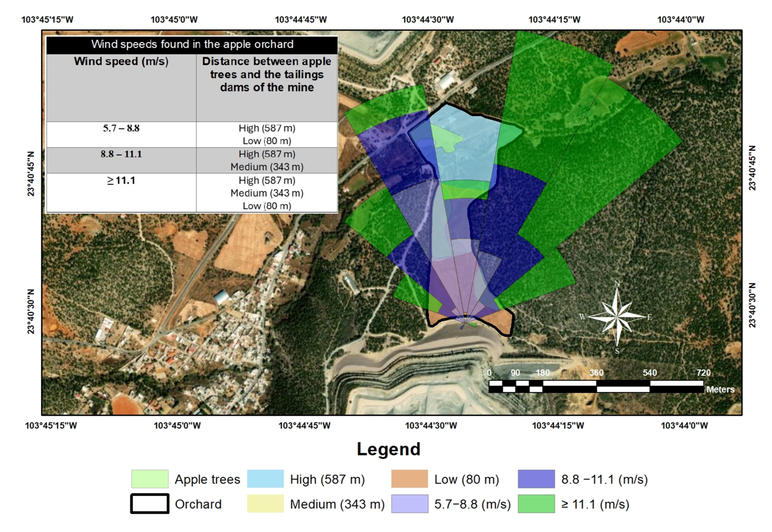772x532 pixels.
Task: Click the 5.7 – 8.8 table row cell
Action: (121, 128)
